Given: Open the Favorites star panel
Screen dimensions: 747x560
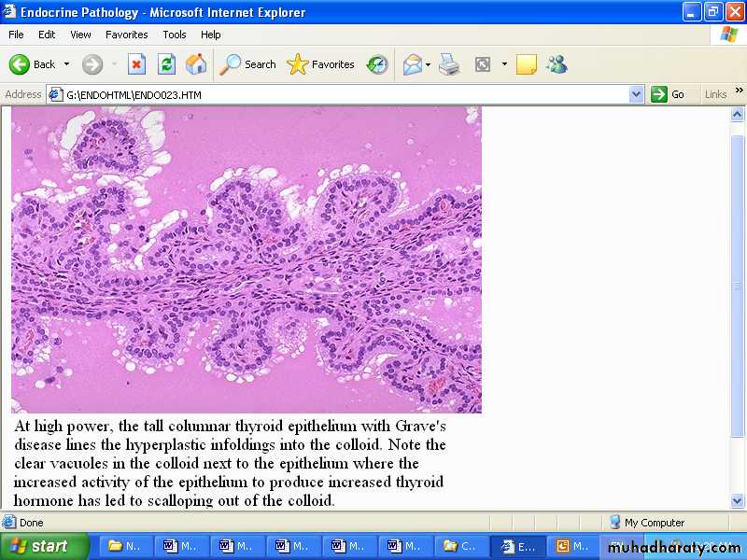Looking at the screenshot, I should (321, 64).
